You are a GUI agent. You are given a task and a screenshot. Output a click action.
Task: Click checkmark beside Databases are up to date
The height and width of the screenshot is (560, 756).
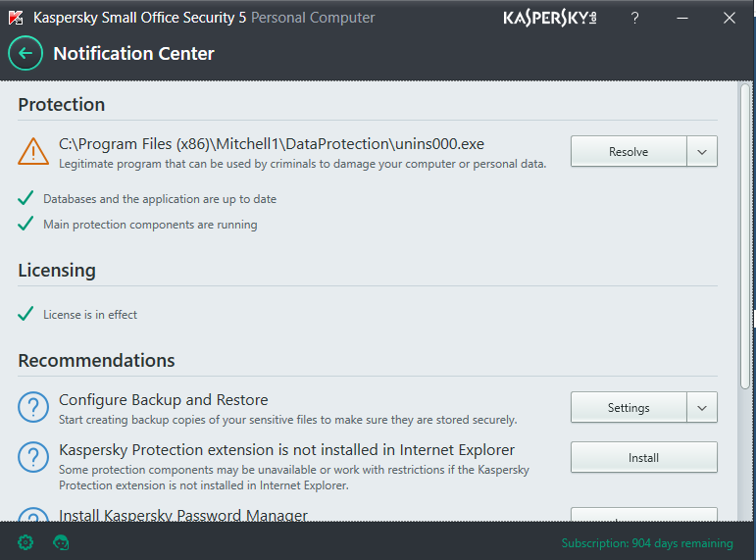pyautogui.click(x=25, y=198)
